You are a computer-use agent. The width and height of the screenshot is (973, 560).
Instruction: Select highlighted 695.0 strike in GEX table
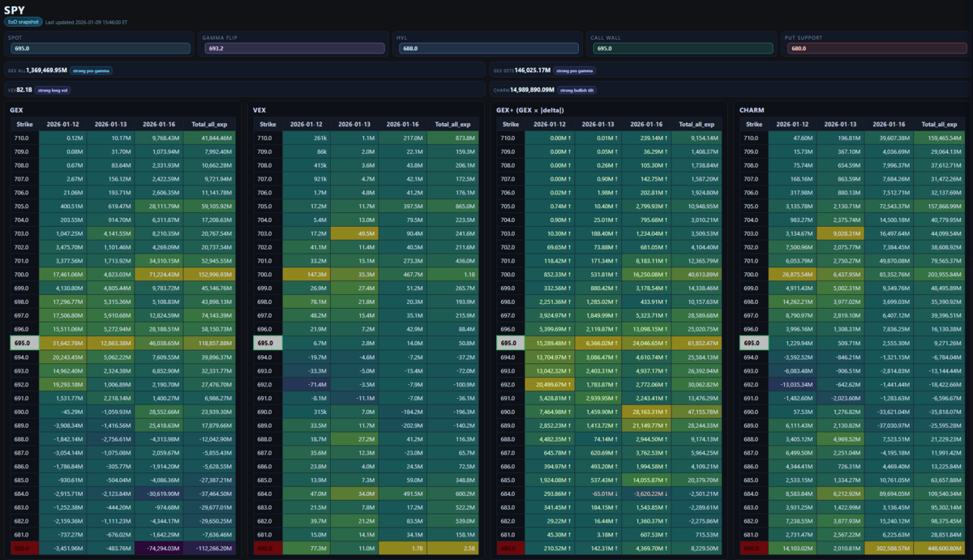click(24, 344)
